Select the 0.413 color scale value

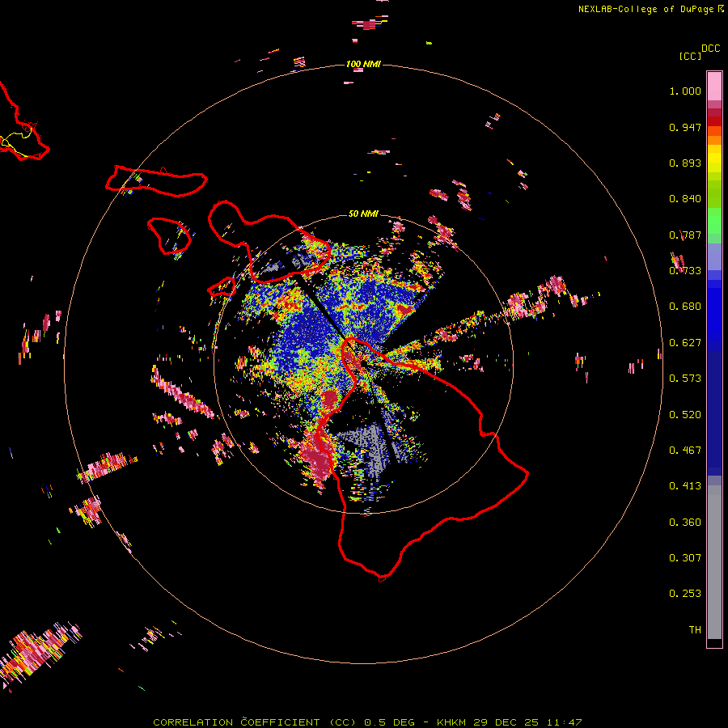click(685, 486)
